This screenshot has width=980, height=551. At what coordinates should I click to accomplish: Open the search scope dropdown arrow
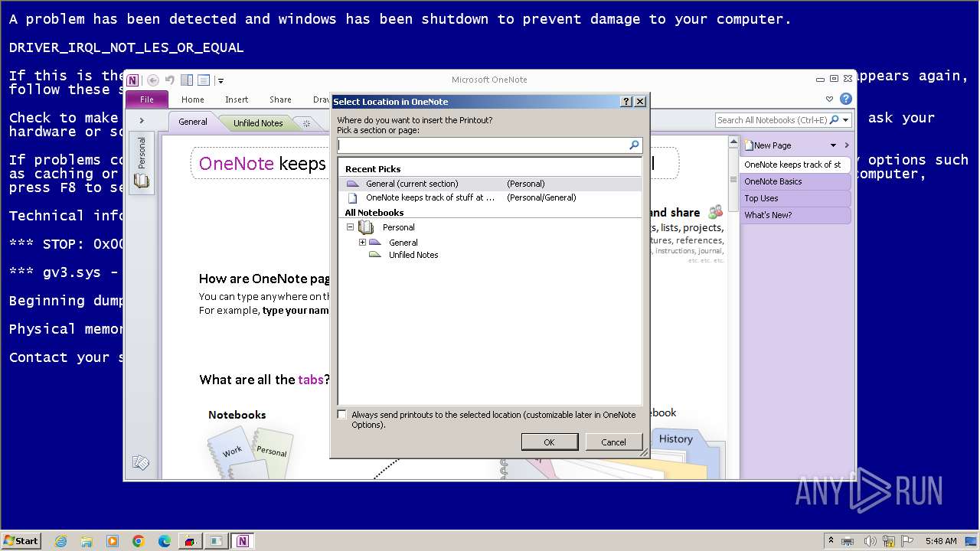point(846,120)
